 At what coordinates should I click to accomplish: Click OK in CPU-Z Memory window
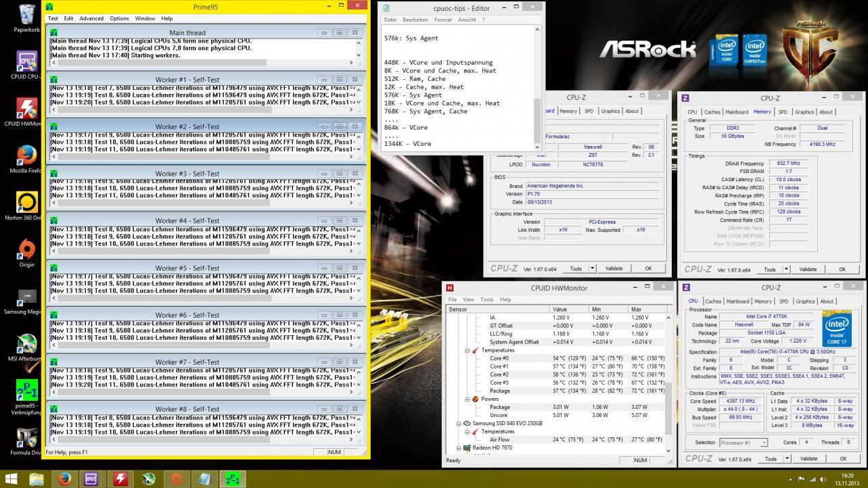point(842,269)
